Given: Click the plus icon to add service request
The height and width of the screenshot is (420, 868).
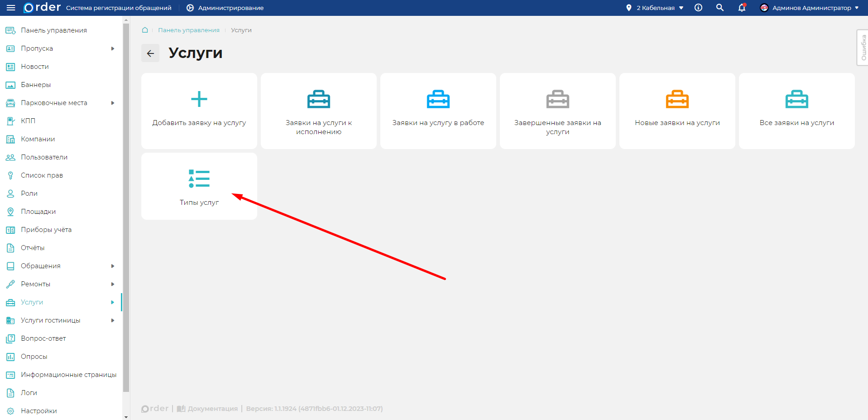Looking at the screenshot, I should coord(199,99).
